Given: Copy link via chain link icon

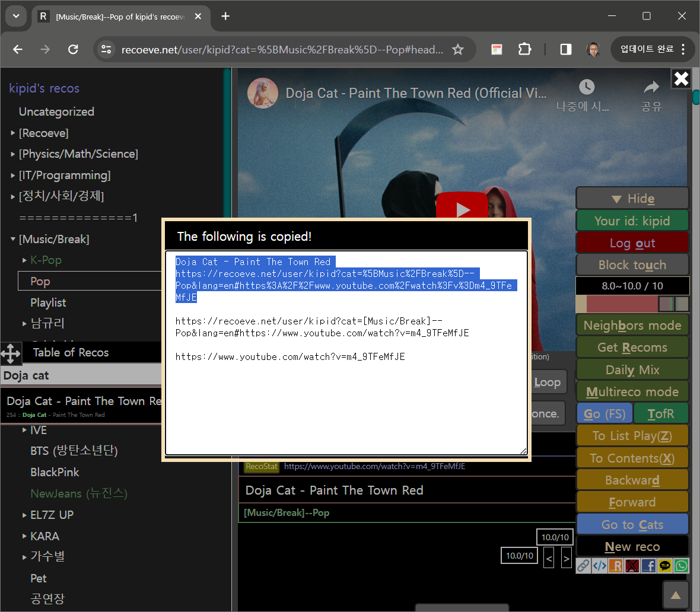Looking at the screenshot, I should pos(583,566).
